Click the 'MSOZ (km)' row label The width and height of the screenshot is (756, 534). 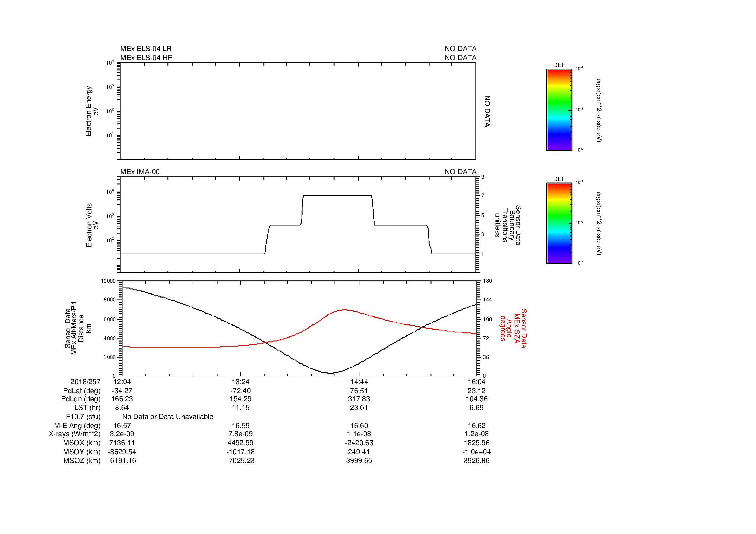(82, 461)
